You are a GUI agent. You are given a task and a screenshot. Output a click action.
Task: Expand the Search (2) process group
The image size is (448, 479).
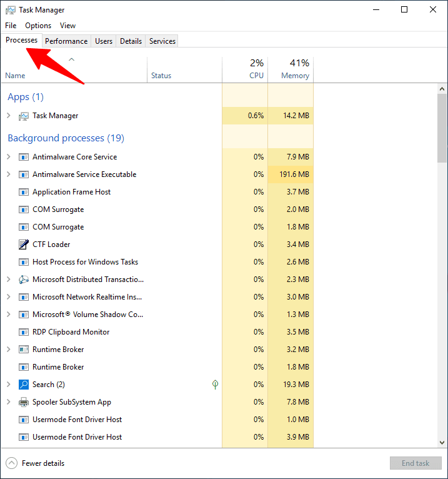[x=8, y=385]
